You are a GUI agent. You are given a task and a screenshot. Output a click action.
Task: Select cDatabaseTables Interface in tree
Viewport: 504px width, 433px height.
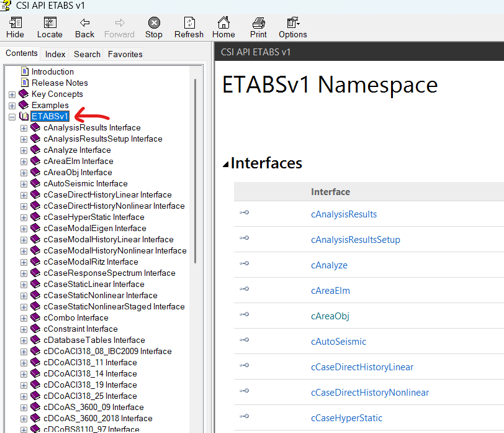click(x=94, y=340)
